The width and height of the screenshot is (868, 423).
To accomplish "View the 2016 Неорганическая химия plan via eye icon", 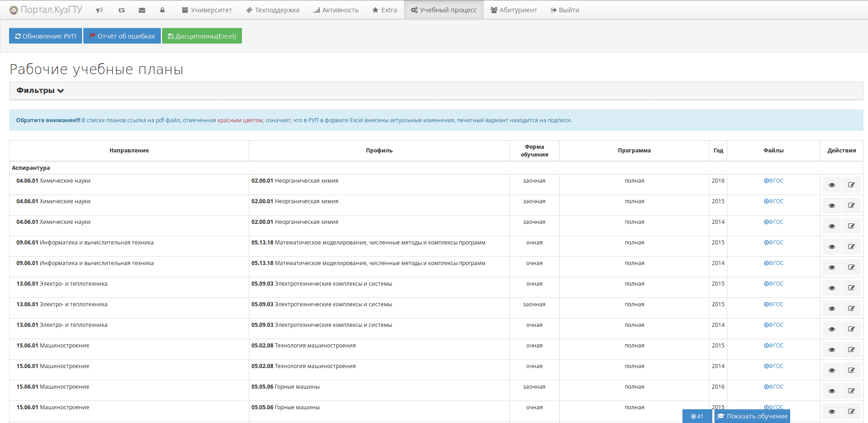I will coord(832,185).
